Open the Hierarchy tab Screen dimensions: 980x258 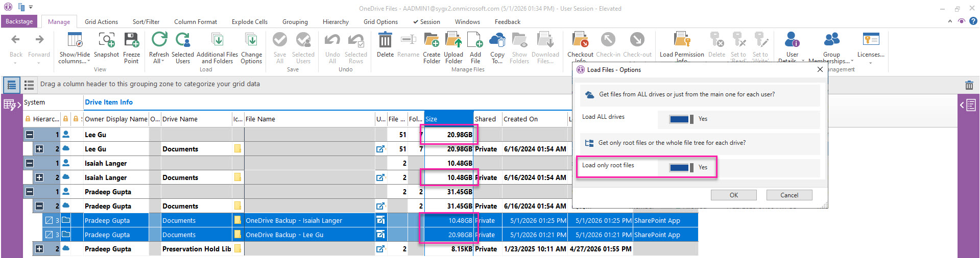tap(336, 22)
